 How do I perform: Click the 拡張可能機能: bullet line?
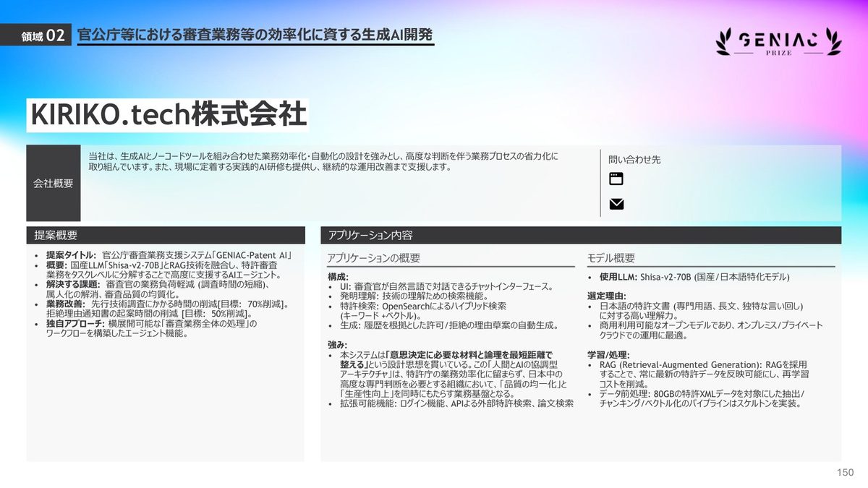coord(452,403)
